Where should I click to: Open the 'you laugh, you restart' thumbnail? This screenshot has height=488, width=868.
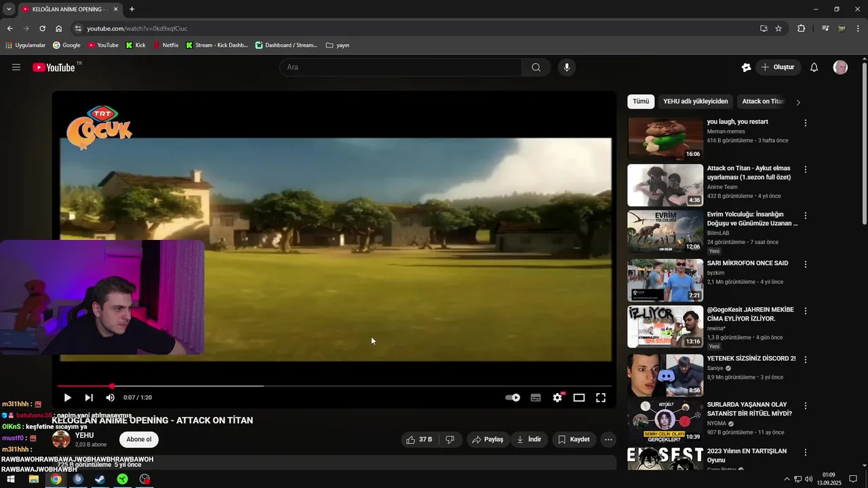pyautogui.click(x=665, y=138)
